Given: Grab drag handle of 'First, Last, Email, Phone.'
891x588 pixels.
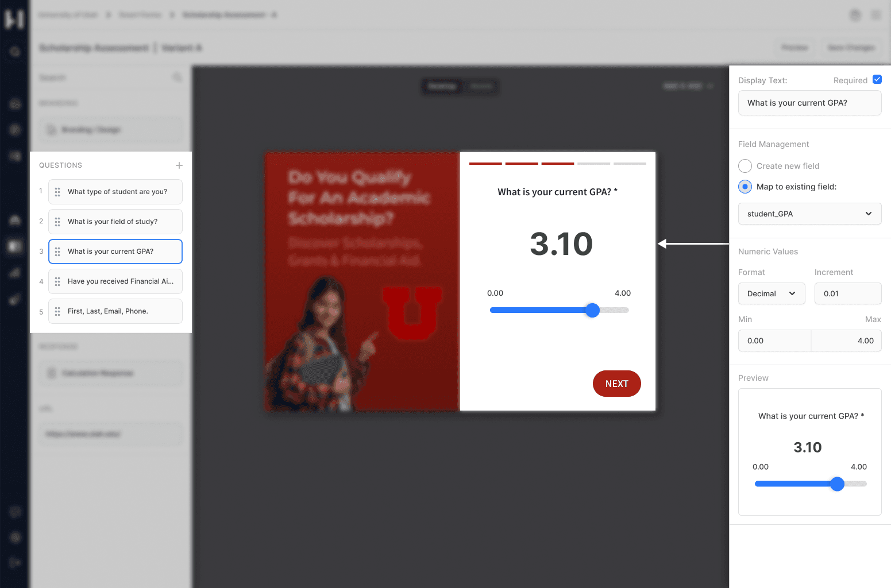Looking at the screenshot, I should (x=57, y=311).
